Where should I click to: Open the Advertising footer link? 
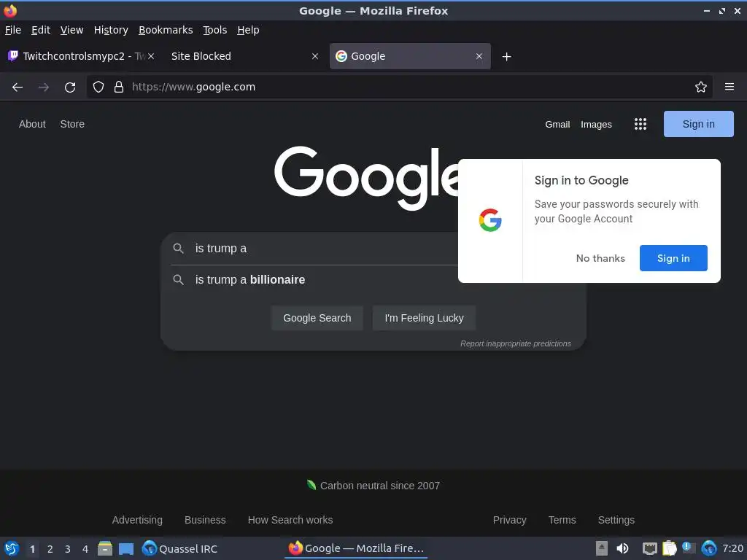137,520
